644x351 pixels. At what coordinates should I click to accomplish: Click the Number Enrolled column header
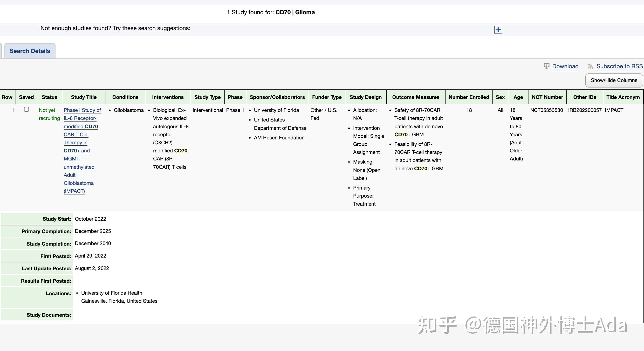point(469,97)
